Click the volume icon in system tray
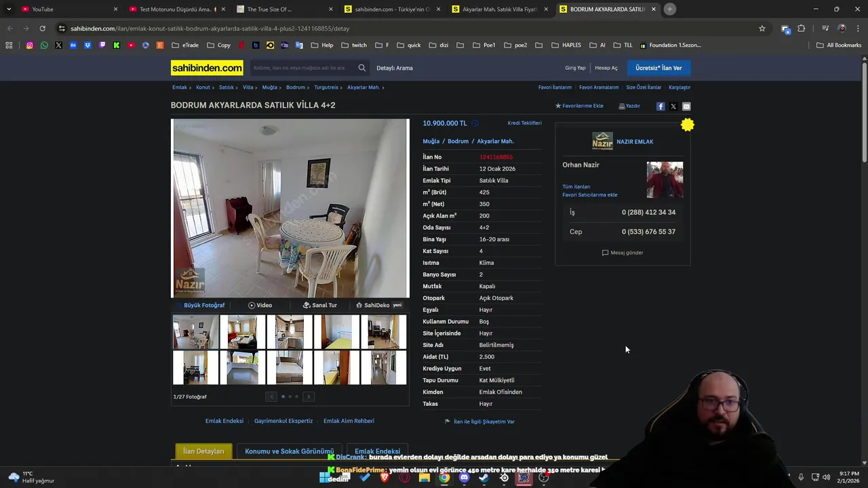The image size is (868, 488). (x=826, y=477)
